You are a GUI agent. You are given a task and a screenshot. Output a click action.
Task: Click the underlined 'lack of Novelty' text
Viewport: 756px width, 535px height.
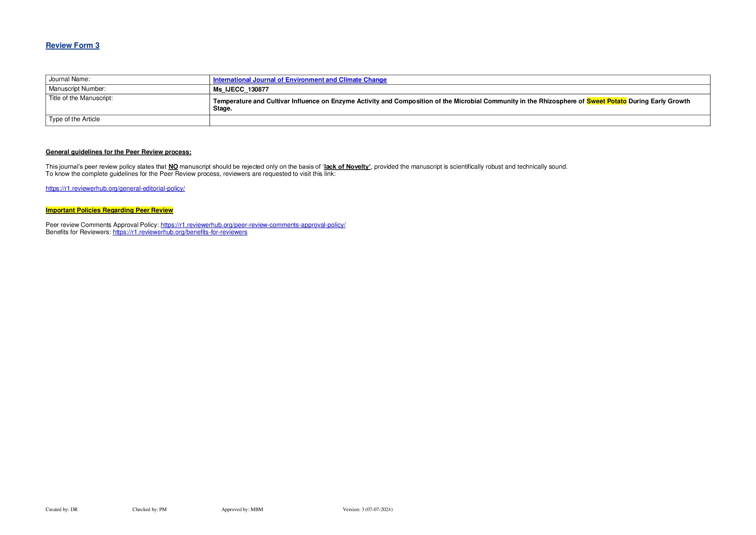pos(347,167)
